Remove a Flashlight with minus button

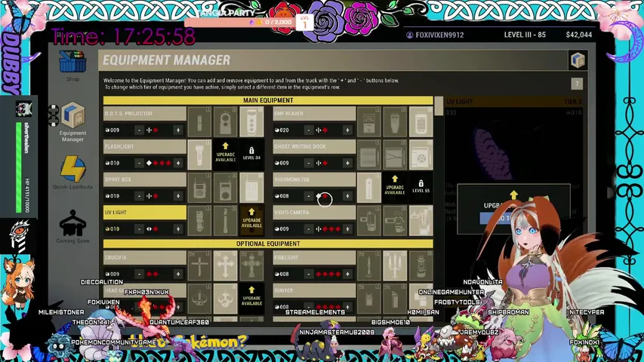139,163
